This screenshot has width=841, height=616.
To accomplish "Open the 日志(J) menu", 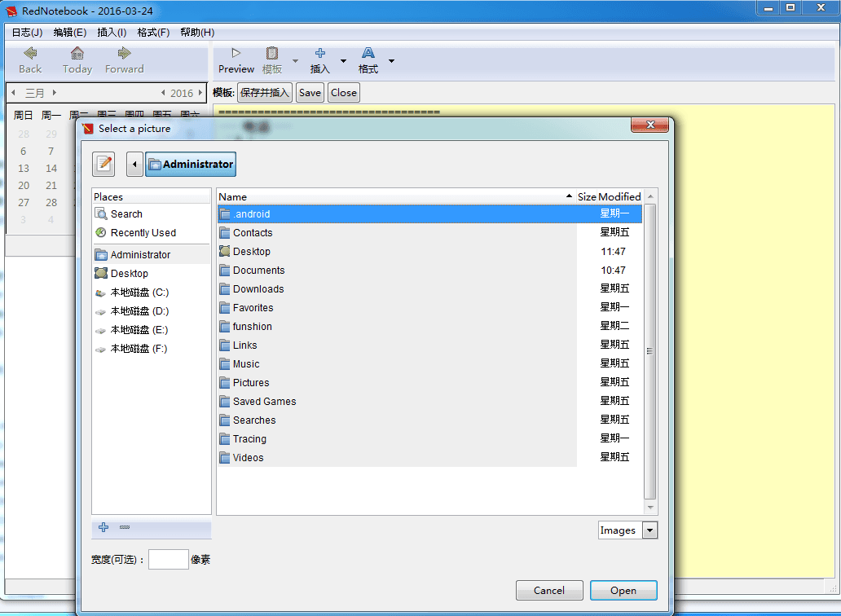I will tap(28, 32).
